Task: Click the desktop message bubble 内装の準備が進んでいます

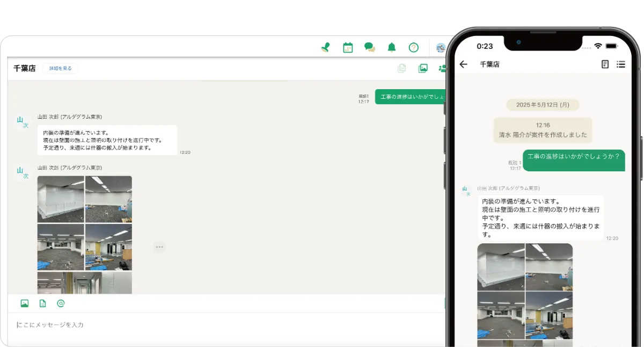Action: coord(107,140)
